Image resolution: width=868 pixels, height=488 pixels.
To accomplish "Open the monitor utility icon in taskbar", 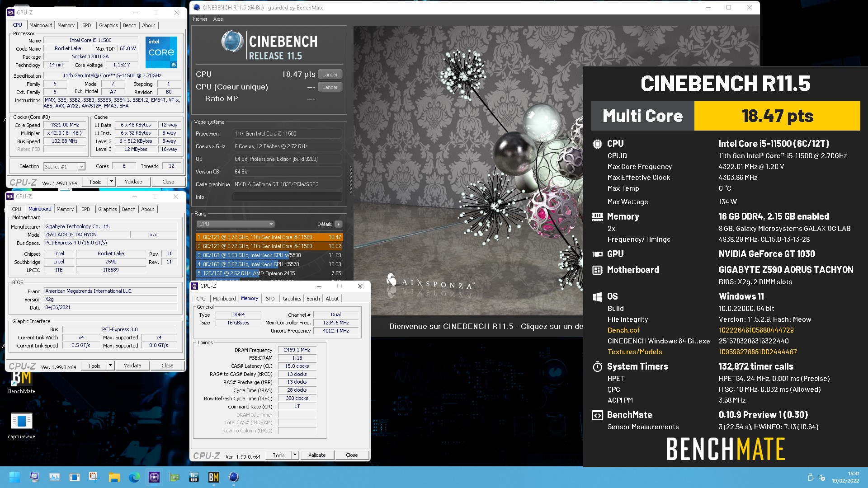I will coord(34,477).
